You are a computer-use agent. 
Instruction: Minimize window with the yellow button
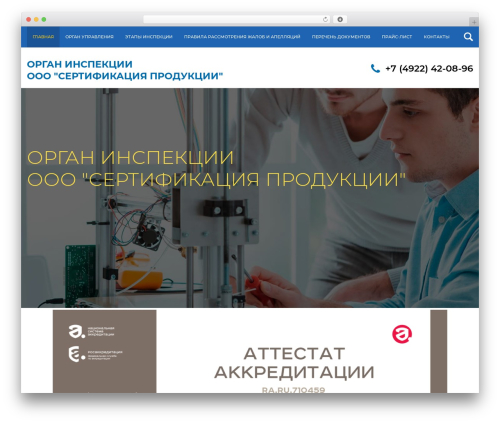(x=36, y=19)
